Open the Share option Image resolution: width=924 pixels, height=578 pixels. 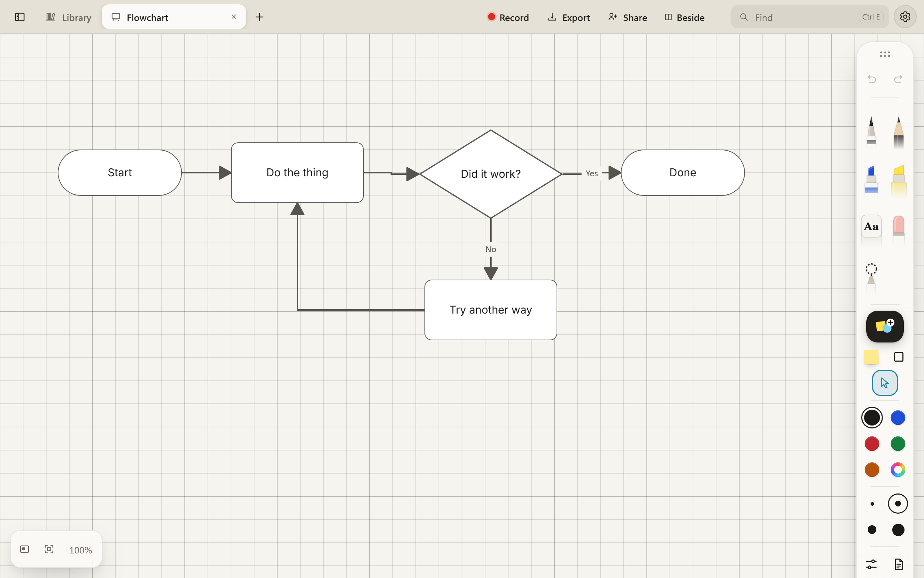tap(628, 17)
